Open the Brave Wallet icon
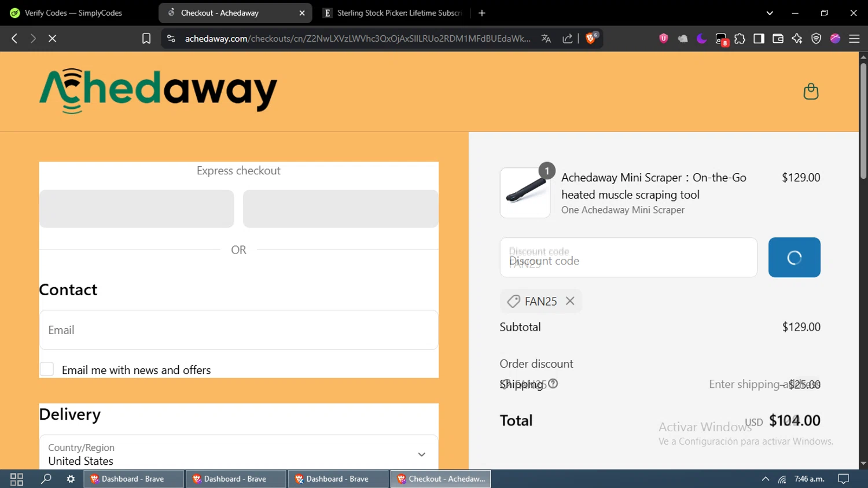This screenshot has width=868, height=488. coord(778,38)
